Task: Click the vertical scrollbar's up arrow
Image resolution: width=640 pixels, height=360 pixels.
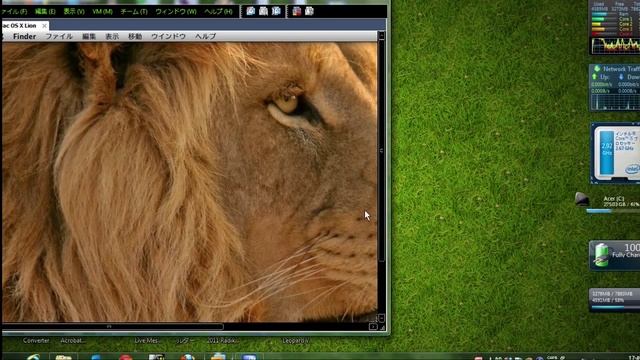Action: point(382,36)
